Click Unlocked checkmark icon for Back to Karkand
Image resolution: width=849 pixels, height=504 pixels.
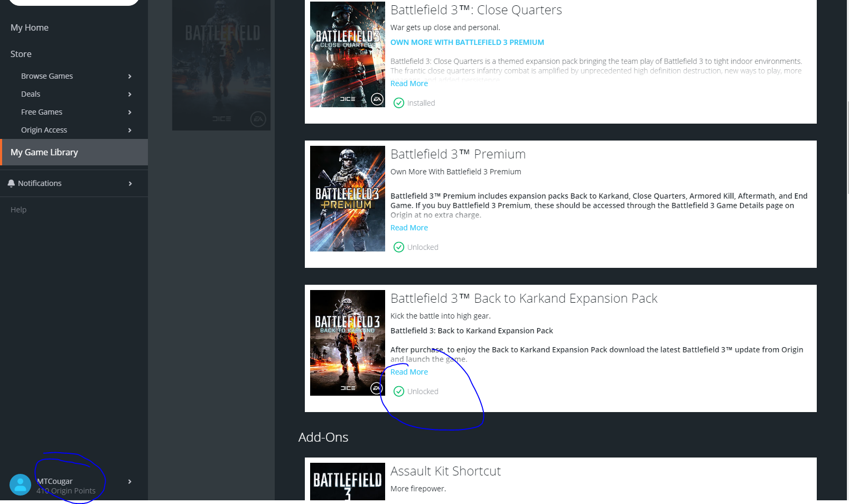399,391
